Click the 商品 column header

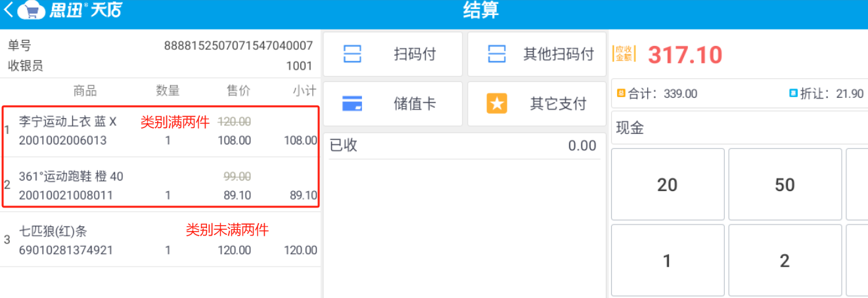85,91
